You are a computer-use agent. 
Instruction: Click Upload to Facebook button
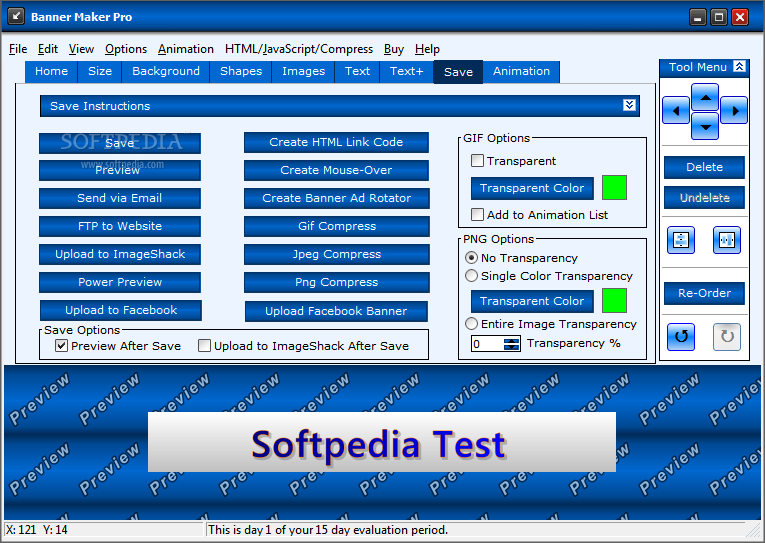[x=121, y=310]
